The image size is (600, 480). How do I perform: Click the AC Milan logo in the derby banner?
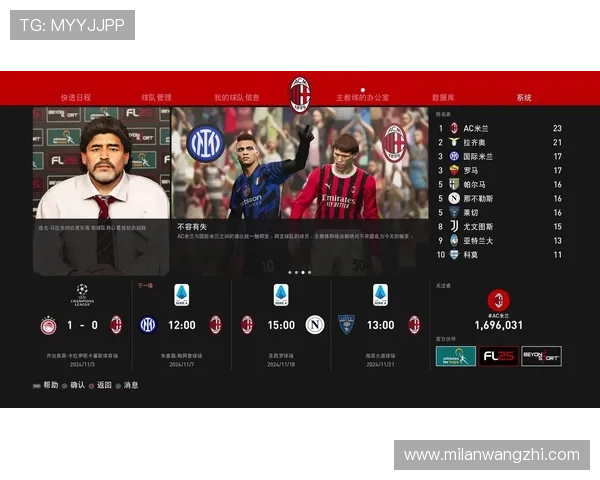[394, 143]
